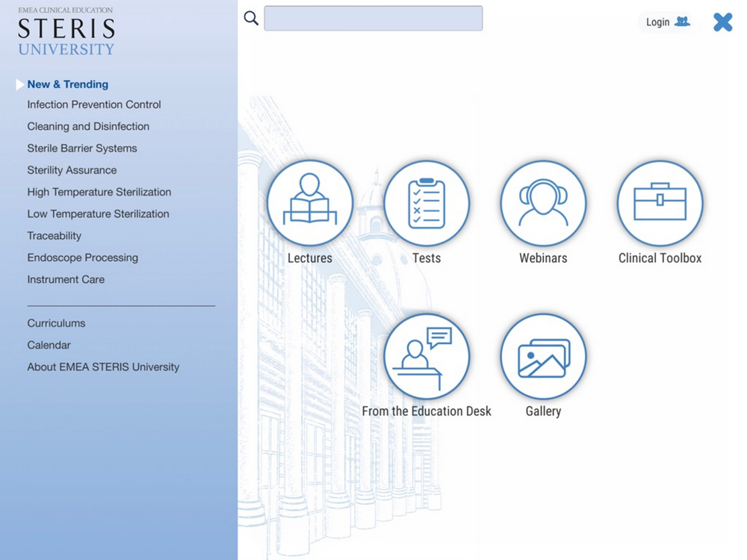Click the white arrow beside New & Trending

pyautogui.click(x=20, y=84)
